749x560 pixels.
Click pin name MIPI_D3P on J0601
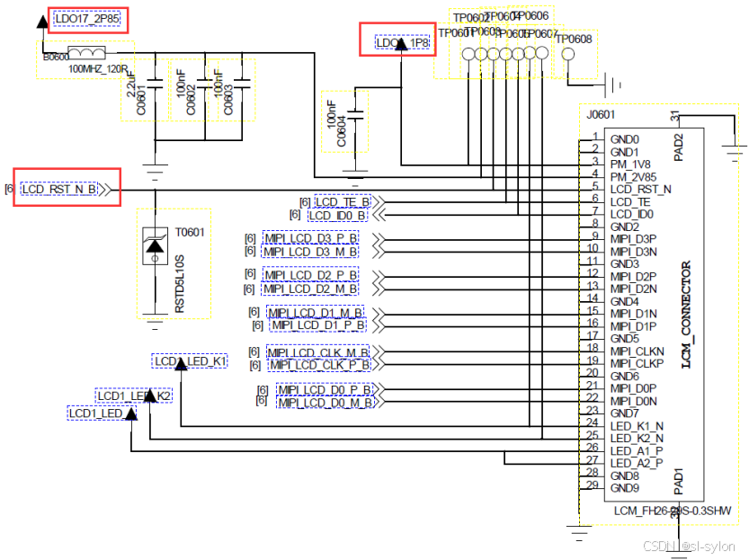tap(633, 239)
